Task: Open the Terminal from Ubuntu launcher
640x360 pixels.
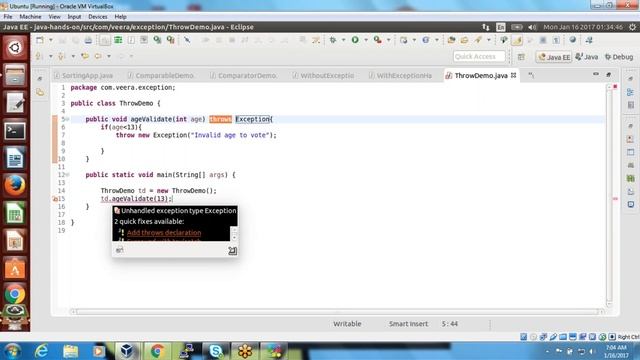Action: [15, 131]
